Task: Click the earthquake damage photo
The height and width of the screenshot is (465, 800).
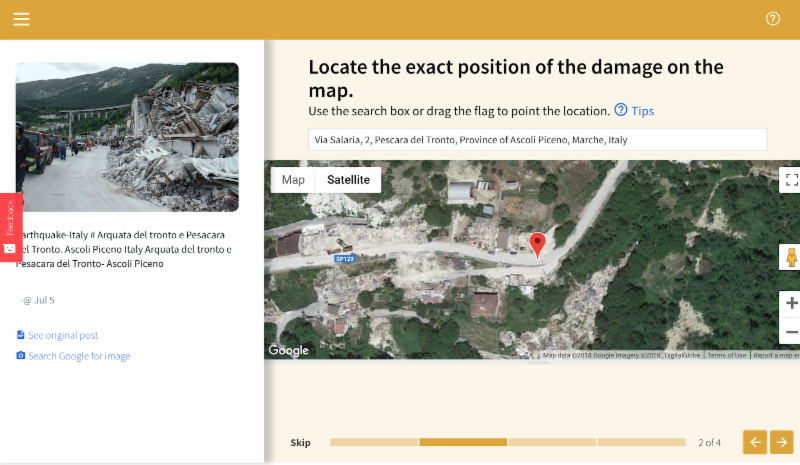Action: pos(127,137)
